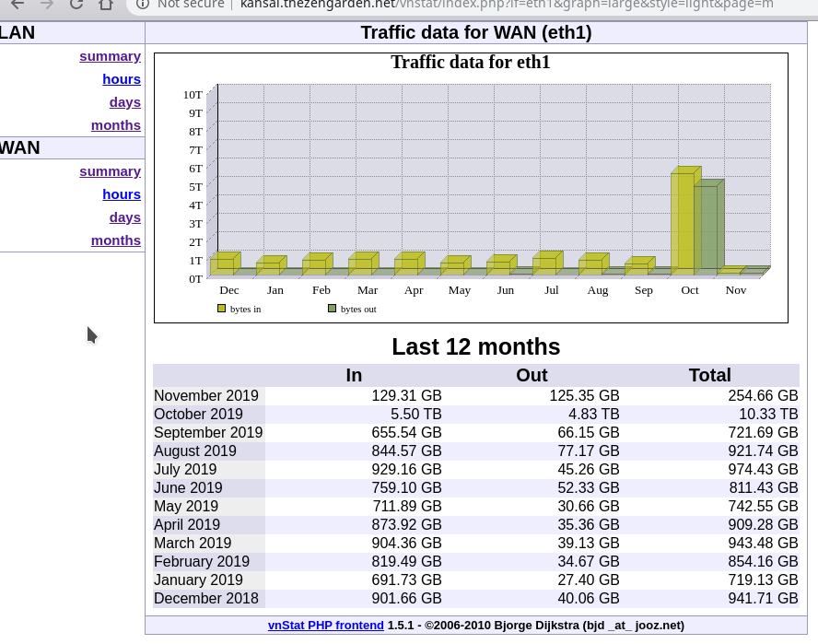Select the 'July 2019' row label
The height and width of the screenshot is (644, 818).
pyautogui.click(x=185, y=469)
